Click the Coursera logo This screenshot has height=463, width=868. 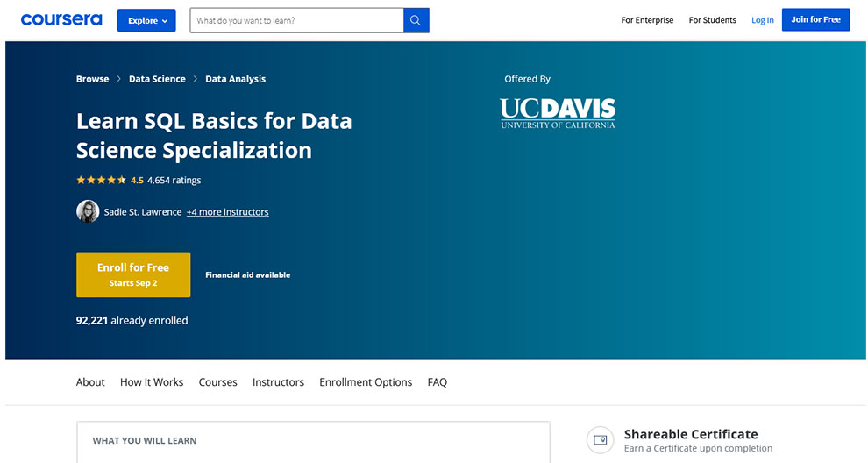click(x=61, y=20)
